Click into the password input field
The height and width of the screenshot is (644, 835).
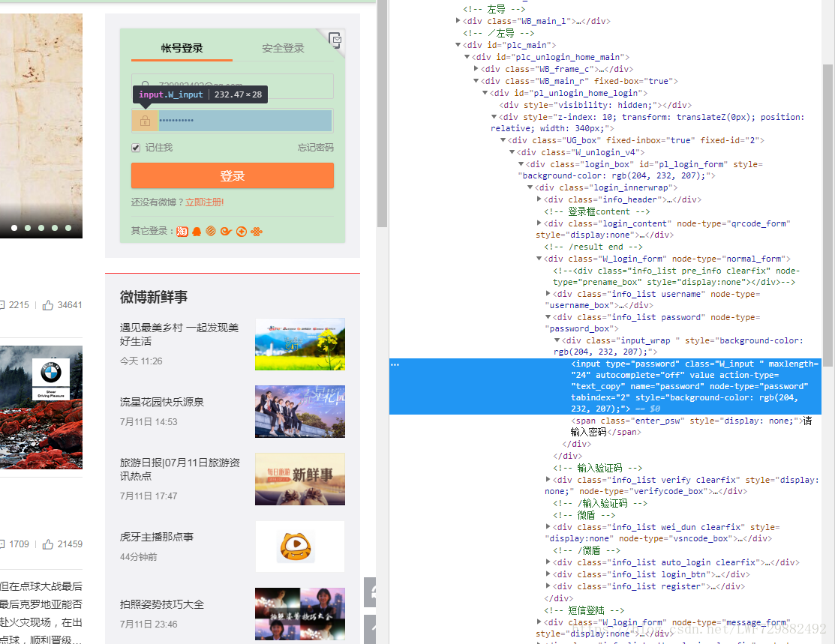pyautogui.click(x=244, y=121)
